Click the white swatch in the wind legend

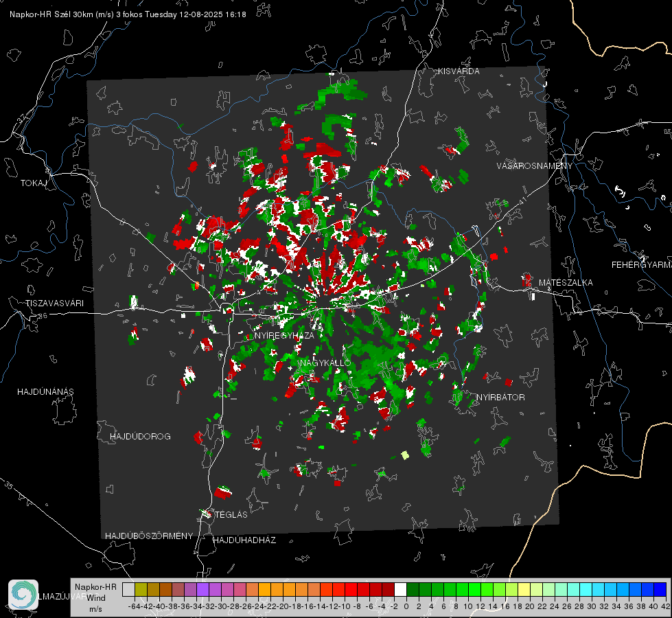(x=400, y=589)
